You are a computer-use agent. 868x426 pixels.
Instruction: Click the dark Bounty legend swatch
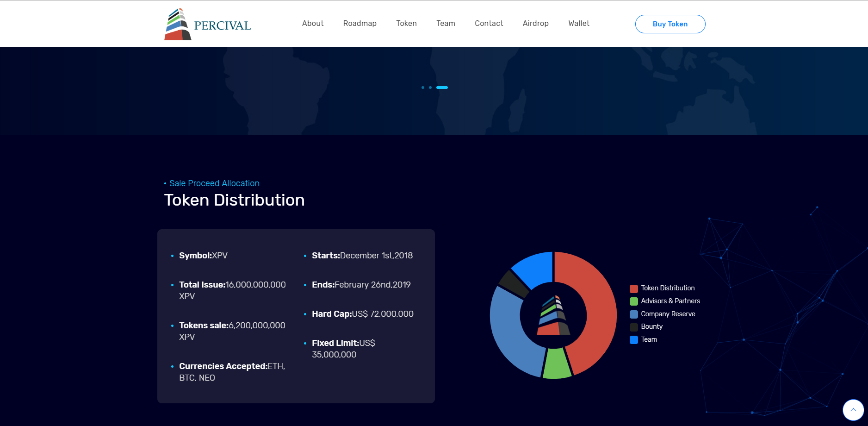[x=634, y=327]
